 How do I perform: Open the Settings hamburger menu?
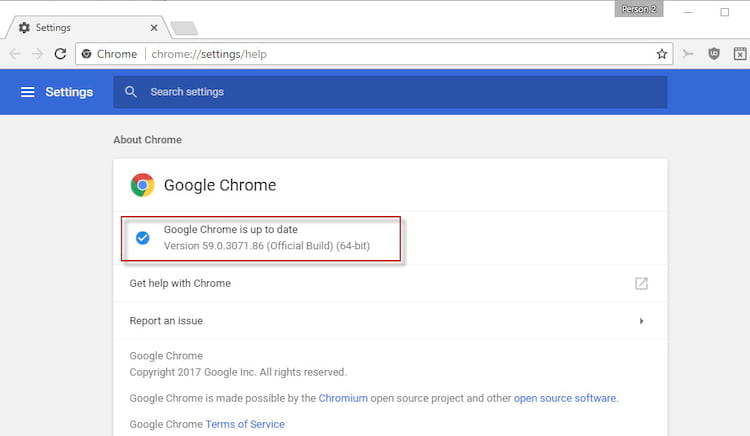point(28,92)
